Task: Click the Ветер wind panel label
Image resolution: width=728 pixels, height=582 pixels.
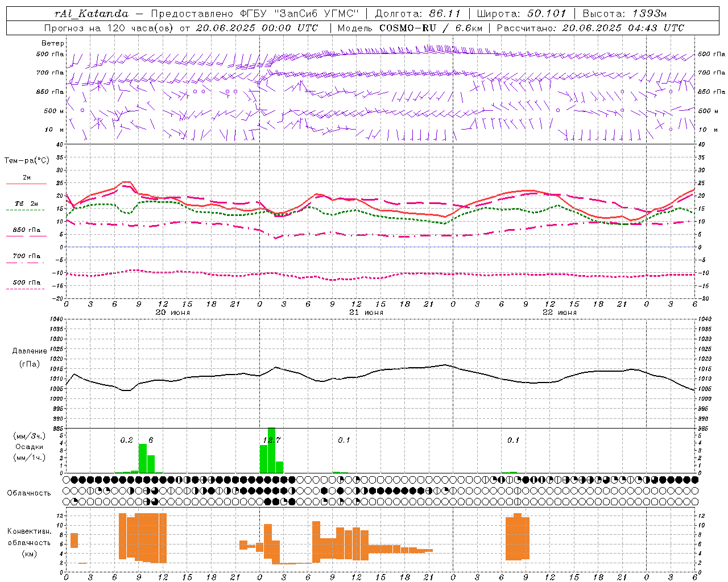Action: click(53, 43)
